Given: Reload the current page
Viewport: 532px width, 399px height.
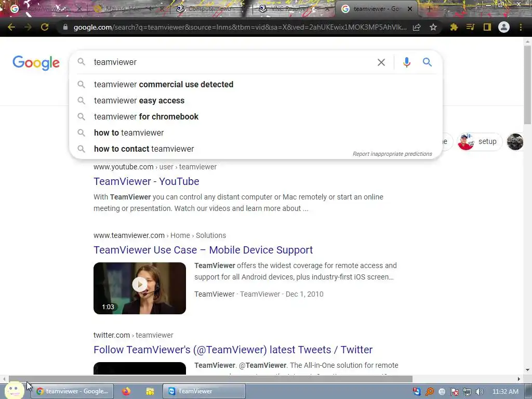Looking at the screenshot, I should [x=45, y=27].
